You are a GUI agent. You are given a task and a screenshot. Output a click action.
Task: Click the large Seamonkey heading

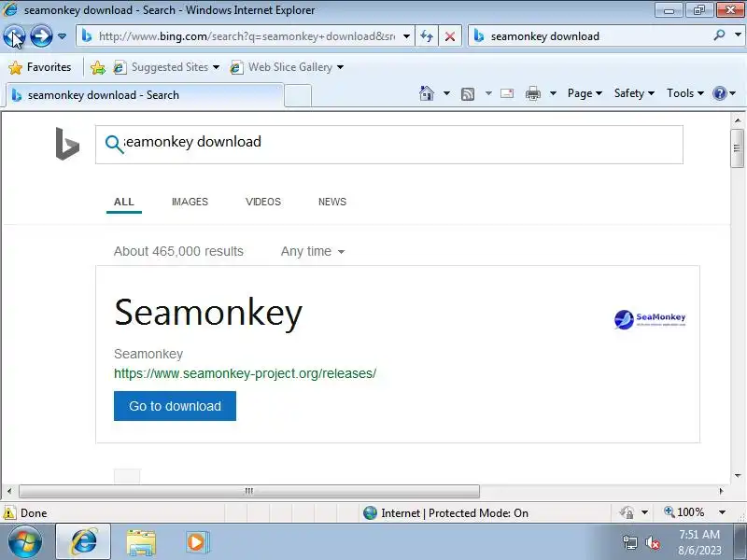[208, 313]
